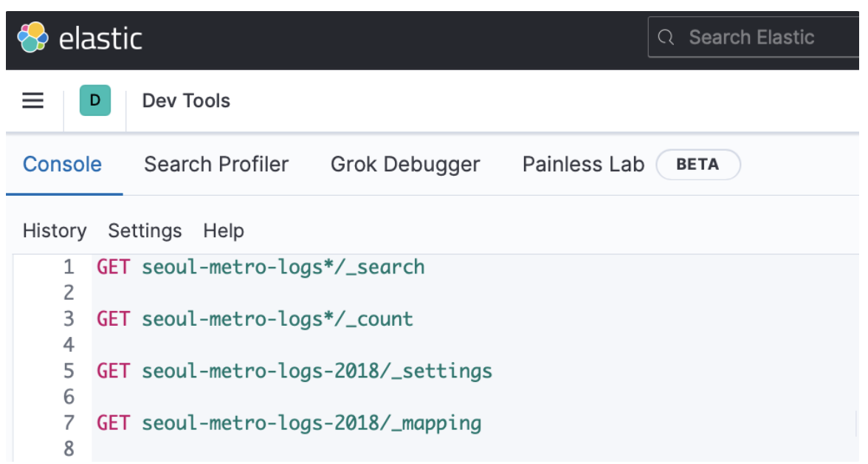This screenshot has height=464, width=868.
Task: Click the Elastic logo icon
Action: pyautogui.click(x=32, y=37)
